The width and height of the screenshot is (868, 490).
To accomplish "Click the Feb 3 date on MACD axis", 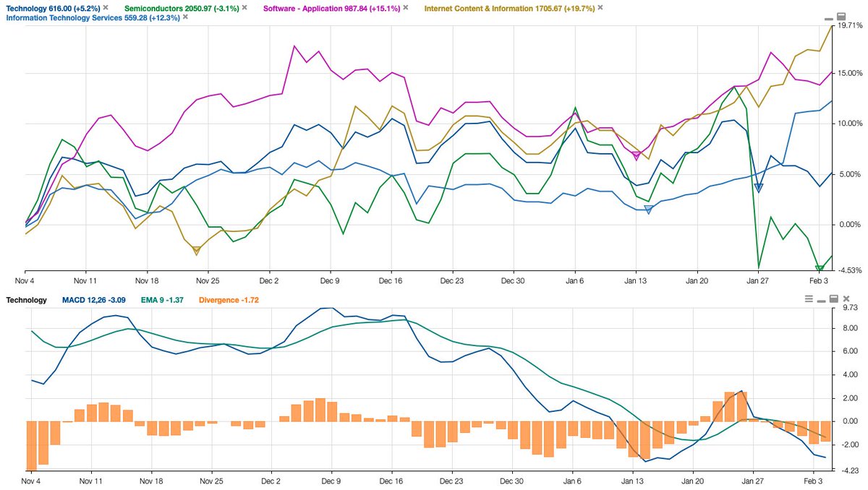I will (x=813, y=480).
